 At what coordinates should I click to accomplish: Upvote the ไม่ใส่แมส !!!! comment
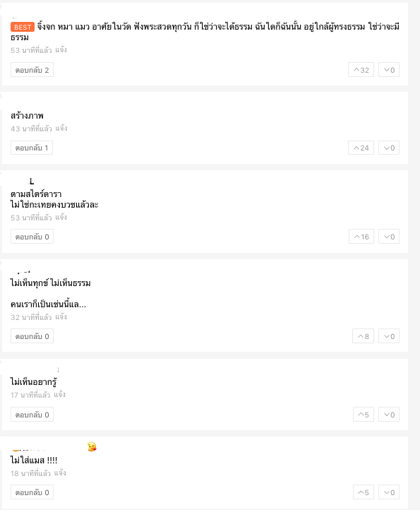(x=364, y=492)
